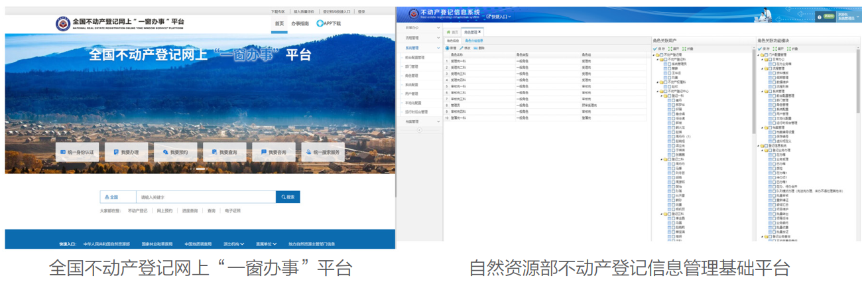
Task: Check the 系统管理员 user checkbox
Action: (669, 64)
